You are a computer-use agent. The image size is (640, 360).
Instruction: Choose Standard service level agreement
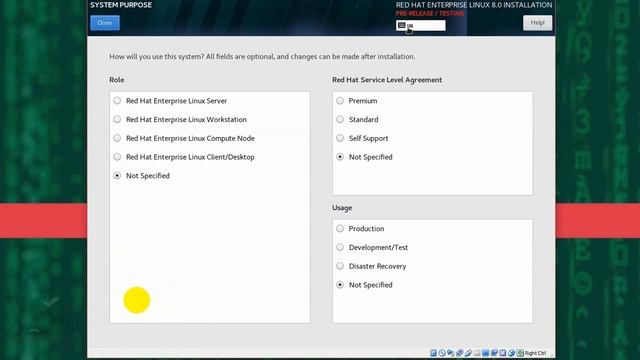click(x=357, y=120)
